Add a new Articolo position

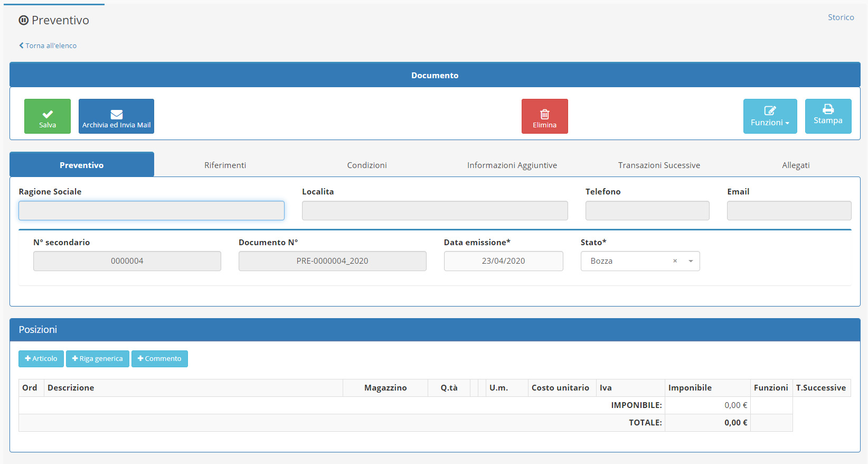(41, 359)
